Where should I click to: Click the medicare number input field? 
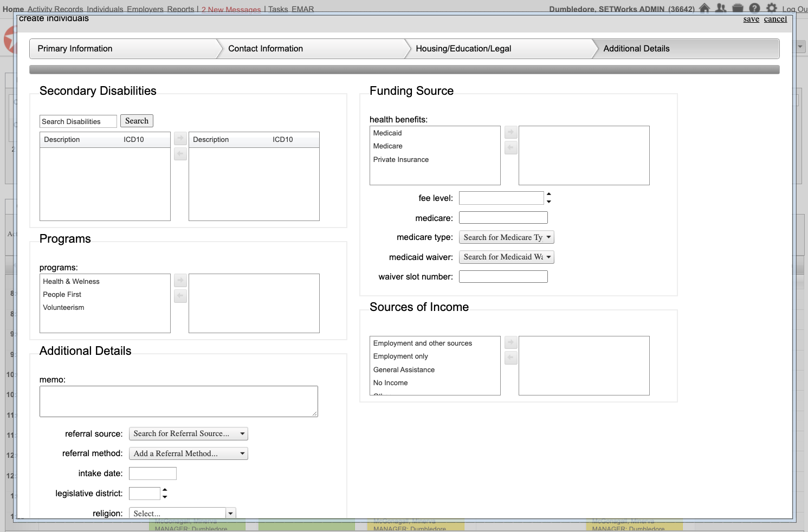(503, 218)
